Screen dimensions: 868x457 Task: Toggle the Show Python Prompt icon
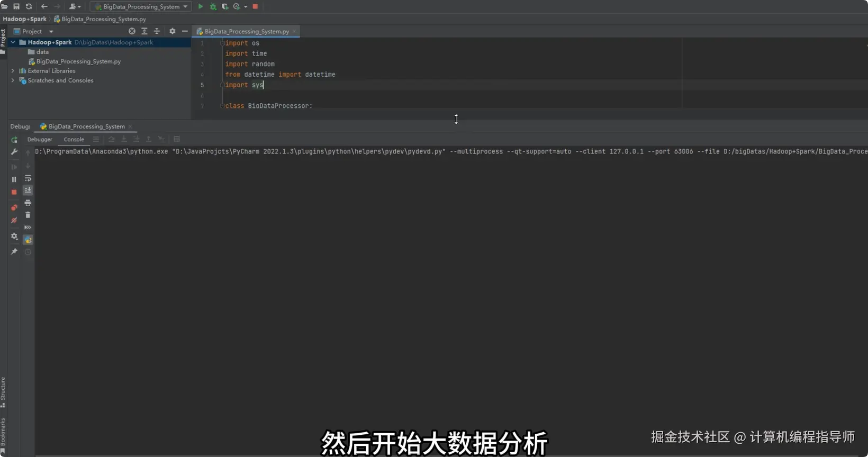coord(28,240)
